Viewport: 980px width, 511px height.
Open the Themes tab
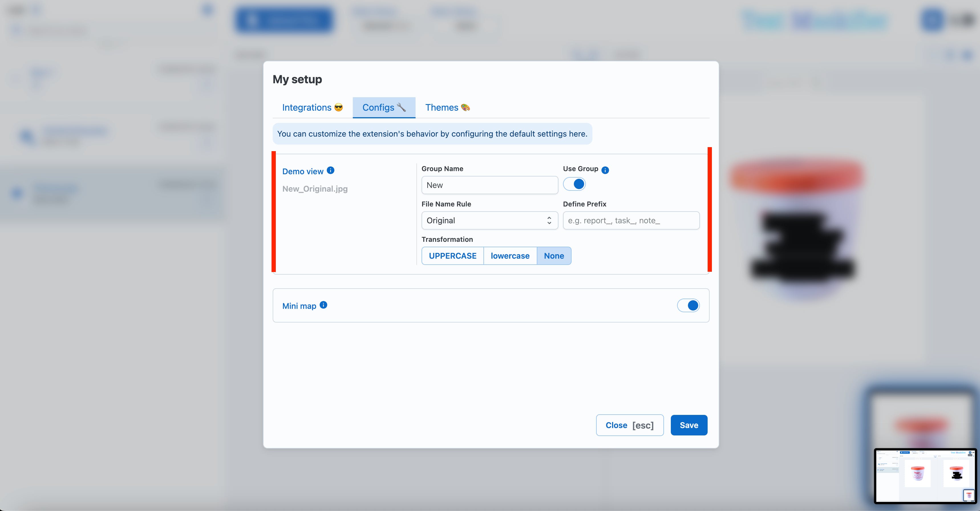pyautogui.click(x=447, y=108)
